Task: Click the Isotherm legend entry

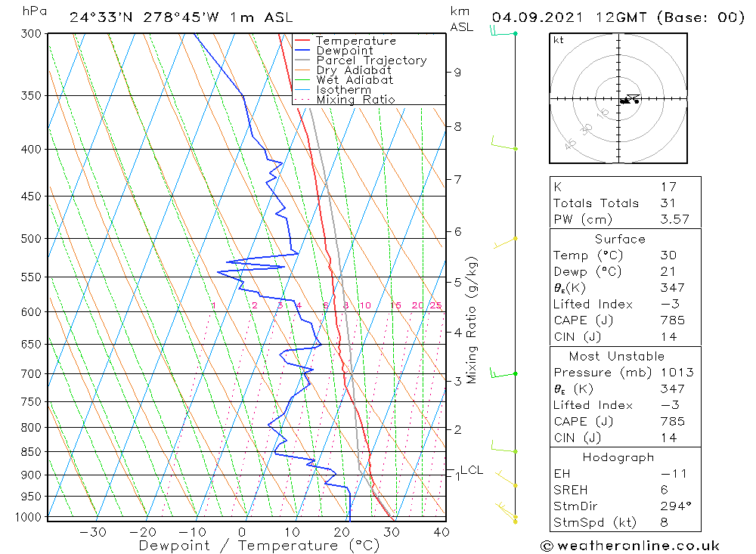Action: tap(344, 90)
